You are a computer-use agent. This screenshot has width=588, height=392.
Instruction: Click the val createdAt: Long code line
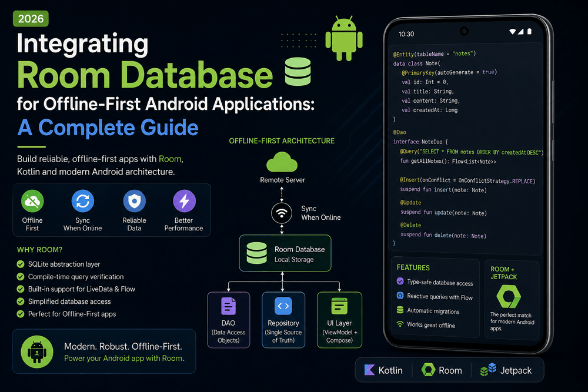(x=429, y=110)
